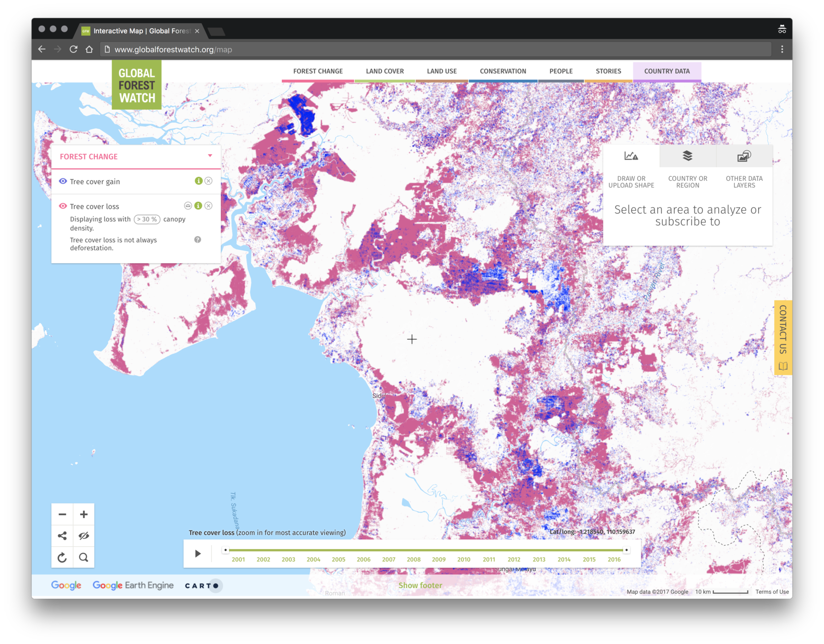824x644 pixels.
Task: Open the Land Use menu
Action: (442, 71)
